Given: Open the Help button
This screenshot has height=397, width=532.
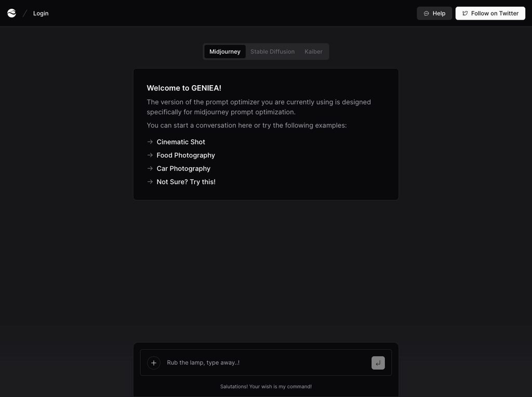Looking at the screenshot, I should [434, 13].
